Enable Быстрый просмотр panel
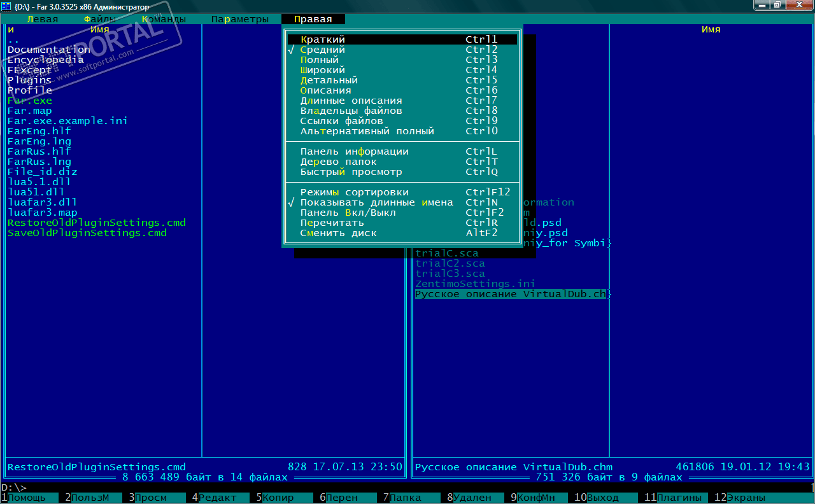 pos(402,172)
